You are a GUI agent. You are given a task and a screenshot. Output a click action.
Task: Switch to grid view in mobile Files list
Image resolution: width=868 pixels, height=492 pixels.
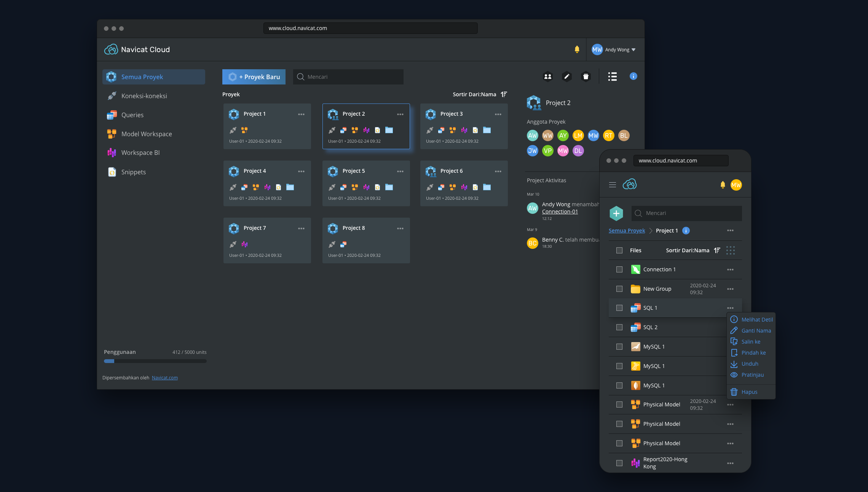pyautogui.click(x=730, y=250)
